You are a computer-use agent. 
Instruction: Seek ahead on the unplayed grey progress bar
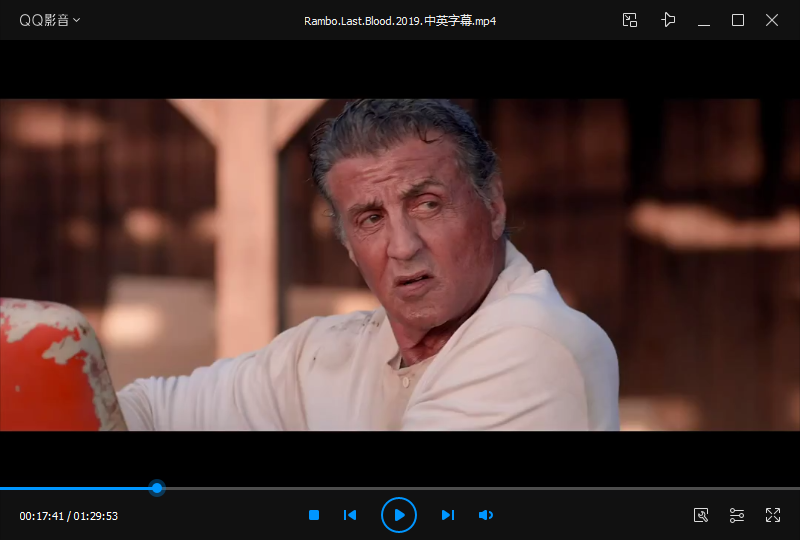coord(480,488)
